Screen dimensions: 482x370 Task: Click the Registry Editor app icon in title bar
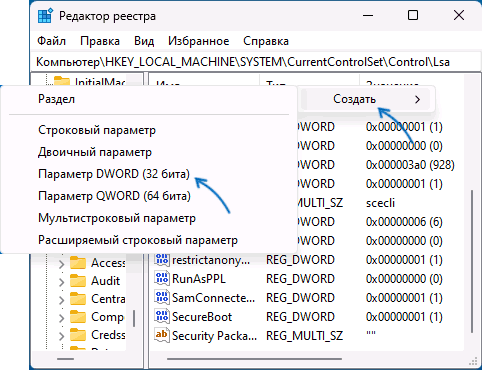coord(45,16)
